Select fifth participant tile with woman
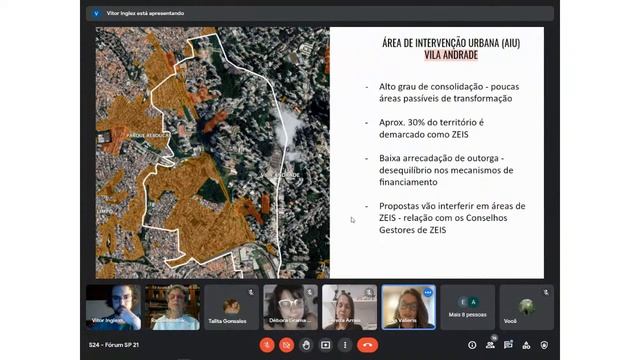The image size is (640, 360). click(349, 307)
